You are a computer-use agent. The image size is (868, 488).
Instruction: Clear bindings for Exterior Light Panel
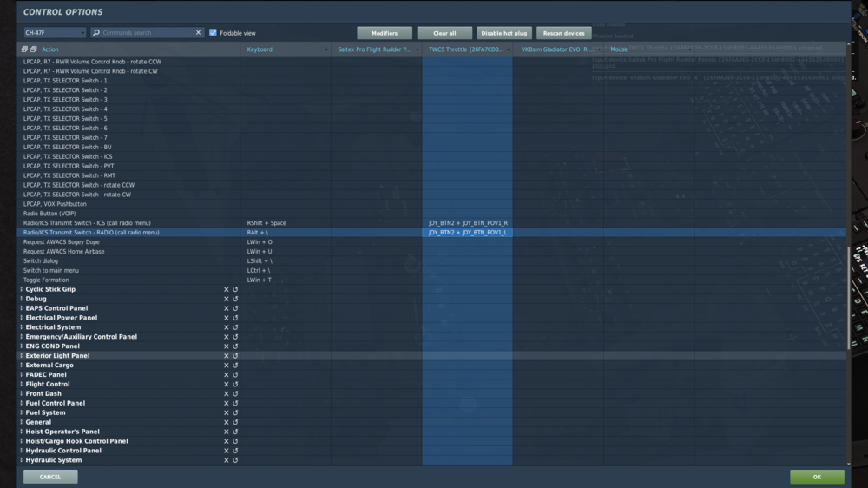226,356
